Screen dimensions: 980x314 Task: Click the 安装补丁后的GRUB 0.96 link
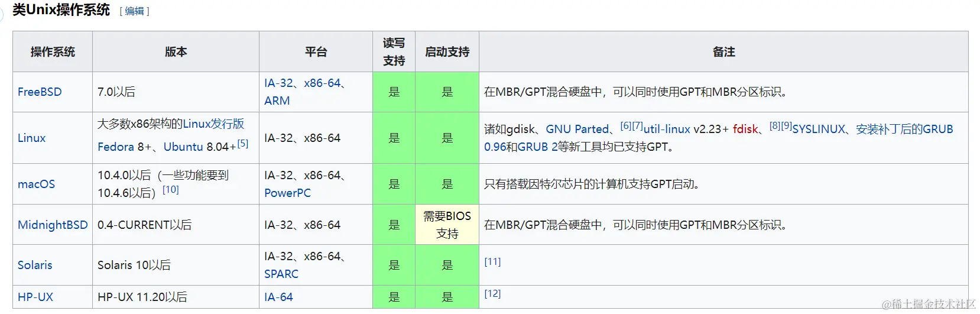(x=904, y=129)
